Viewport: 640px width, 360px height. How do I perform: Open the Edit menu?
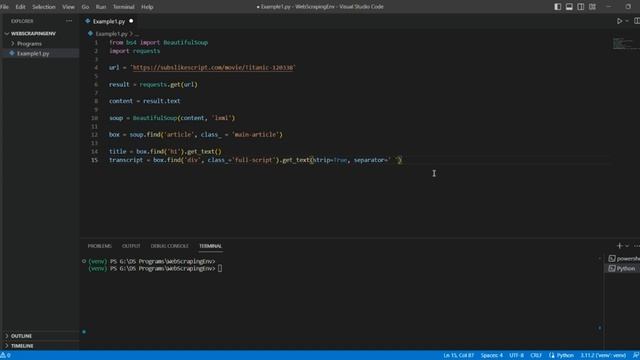(x=20, y=7)
